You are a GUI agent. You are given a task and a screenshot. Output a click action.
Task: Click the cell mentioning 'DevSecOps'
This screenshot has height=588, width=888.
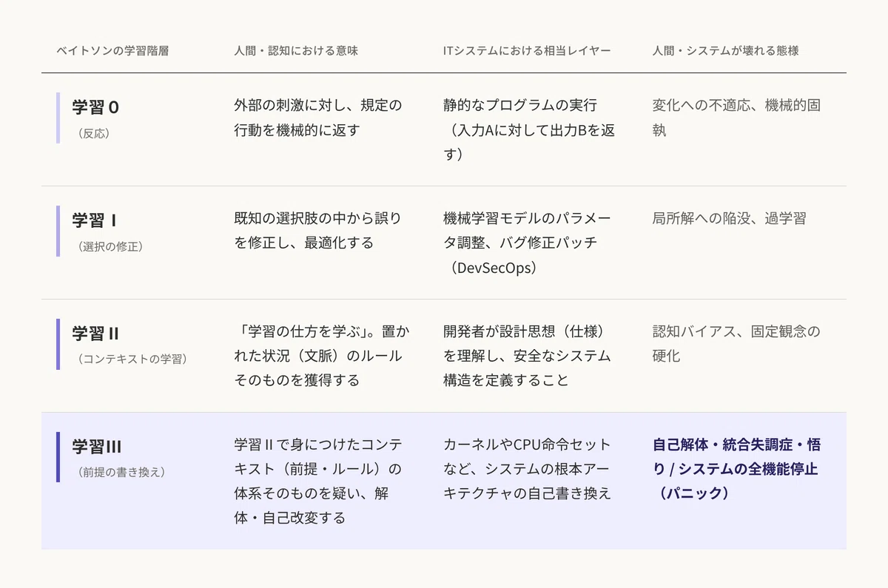pos(527,243)
